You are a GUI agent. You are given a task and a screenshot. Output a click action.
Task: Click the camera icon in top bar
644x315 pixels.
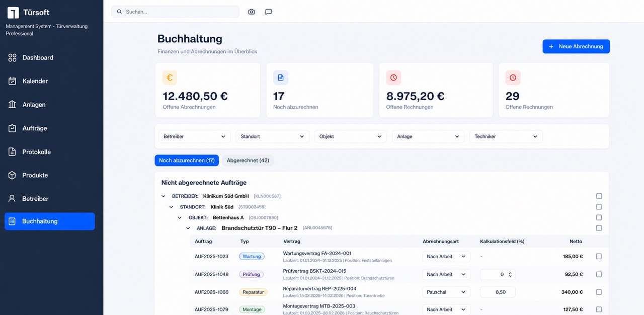(252, 12)
